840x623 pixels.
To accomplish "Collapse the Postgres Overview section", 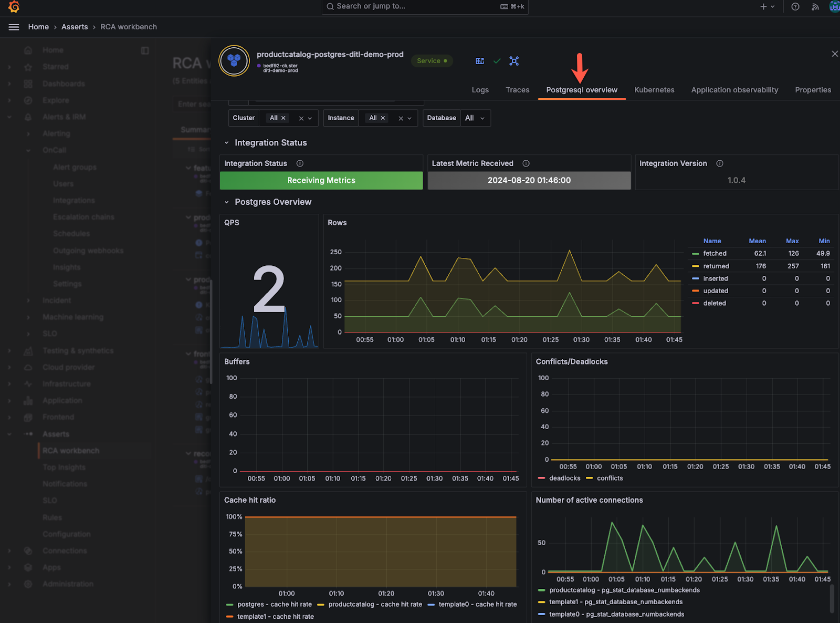I will (x=227, y=202).
